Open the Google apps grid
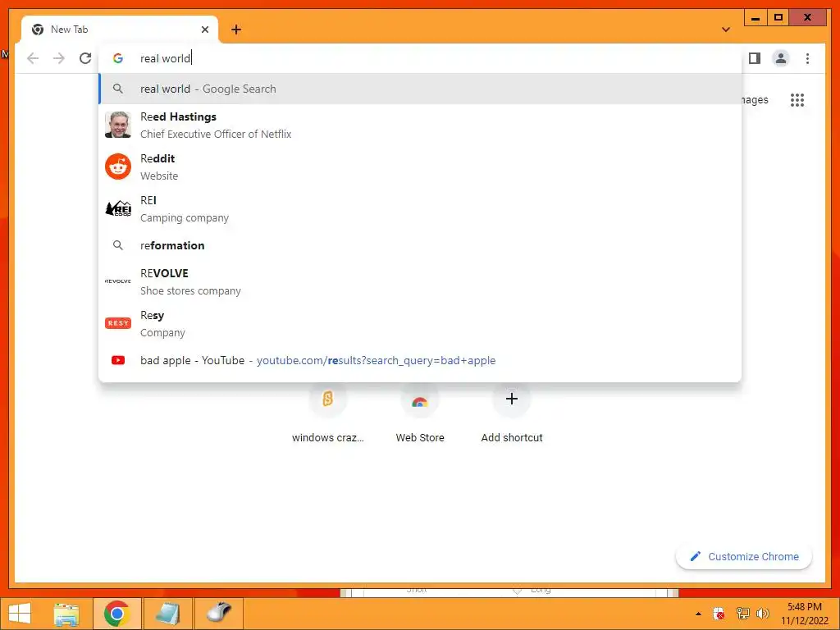The width and height of the screenshot is (840, 630). (797, 99)
